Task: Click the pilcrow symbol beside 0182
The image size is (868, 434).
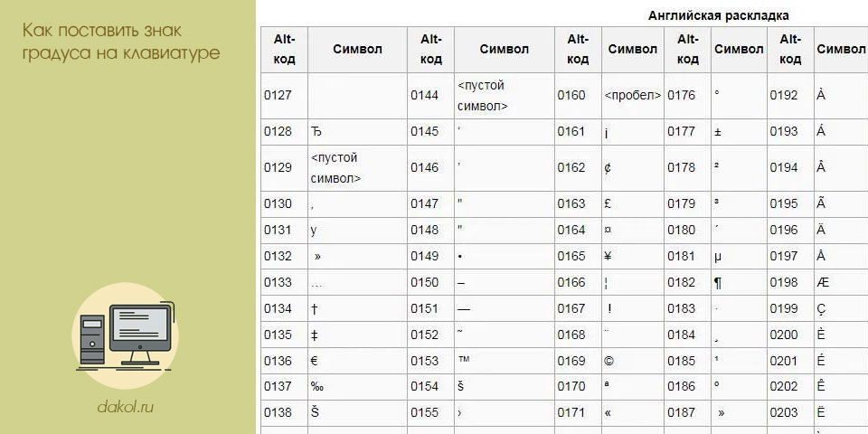Action: [717, 283]
